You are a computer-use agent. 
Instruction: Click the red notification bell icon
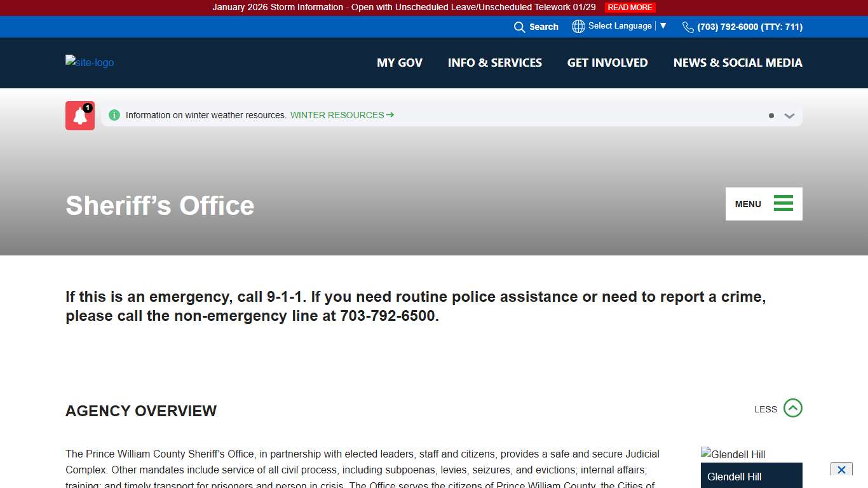80,116
